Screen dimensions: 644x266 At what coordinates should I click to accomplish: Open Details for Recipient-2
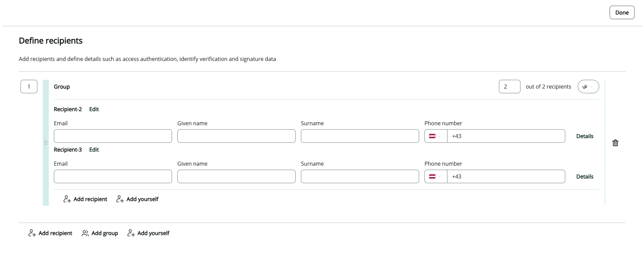[584, 136]
